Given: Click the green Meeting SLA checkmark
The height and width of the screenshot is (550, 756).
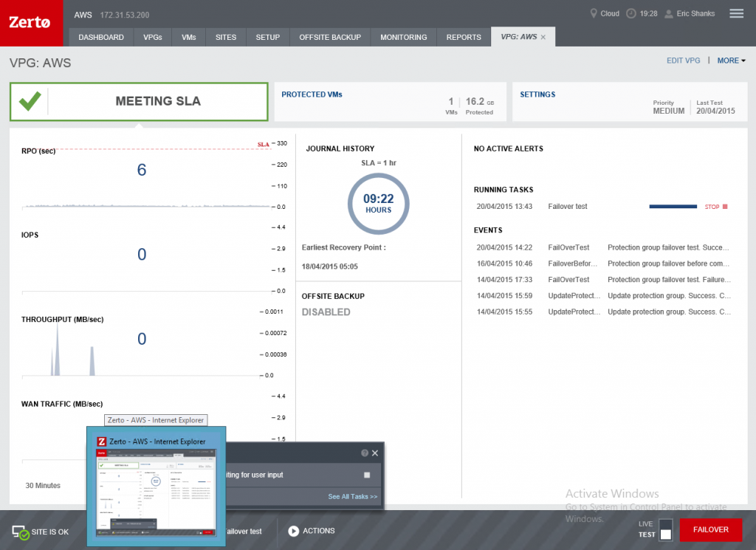Looking at the screenshot, I should [30, 101].
